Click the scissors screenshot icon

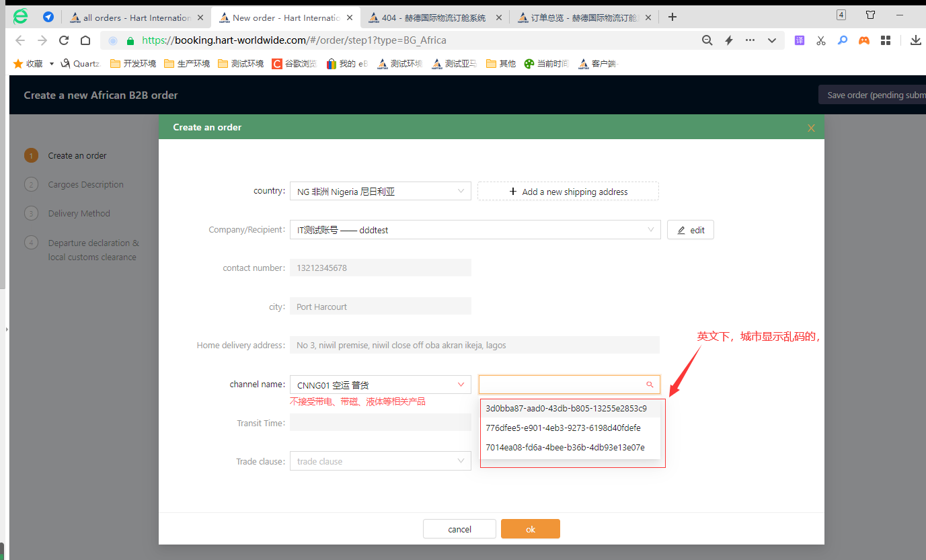pyautogui.click(x=820, y=40)
